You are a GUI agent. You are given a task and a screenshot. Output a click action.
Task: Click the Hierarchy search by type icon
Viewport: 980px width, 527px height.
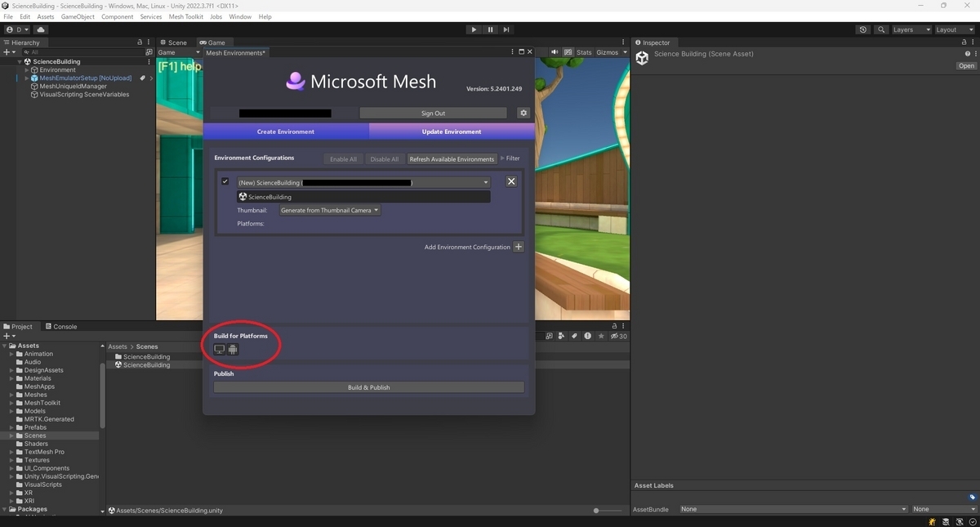pyautogui.click(x=149, y=51)
